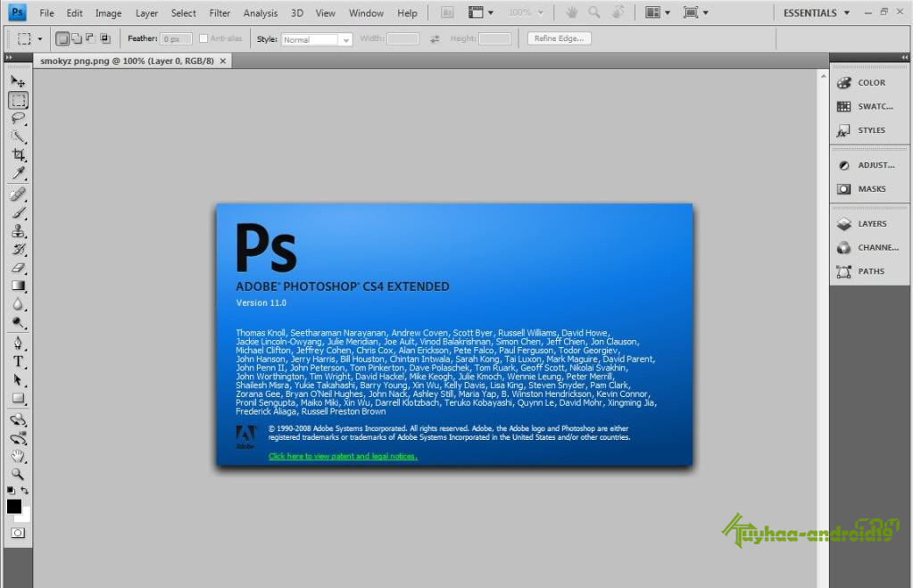Toggle Quick Mask mode
The image size is (913, 588).
click(18, 534)
